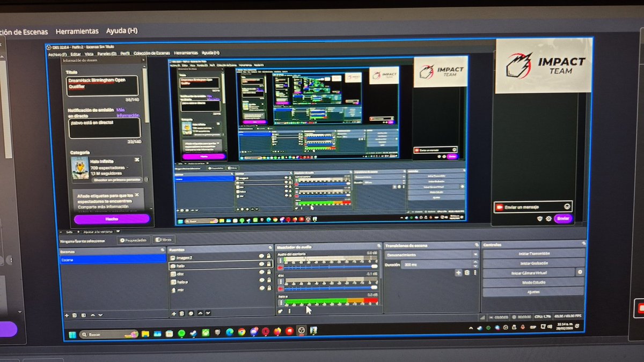Click the Enviar un mensaje chat field
Screen dimensions: 644x362
click(533, 207)
